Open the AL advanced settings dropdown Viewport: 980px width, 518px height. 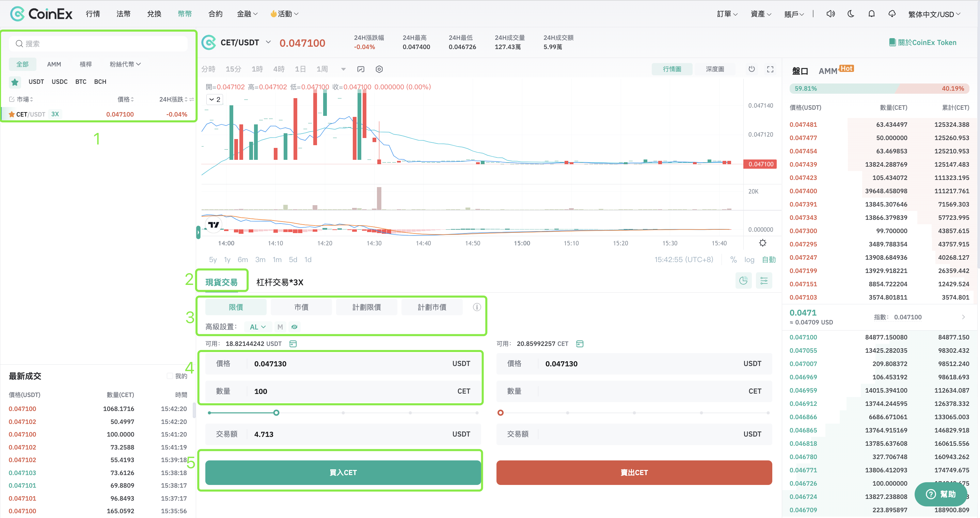[x=257, y=326]
